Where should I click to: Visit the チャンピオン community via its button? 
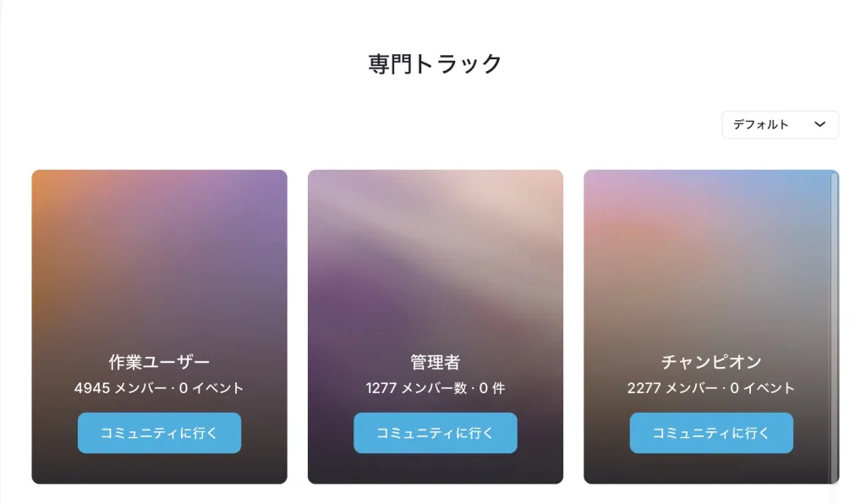click(x=711, y=433)
